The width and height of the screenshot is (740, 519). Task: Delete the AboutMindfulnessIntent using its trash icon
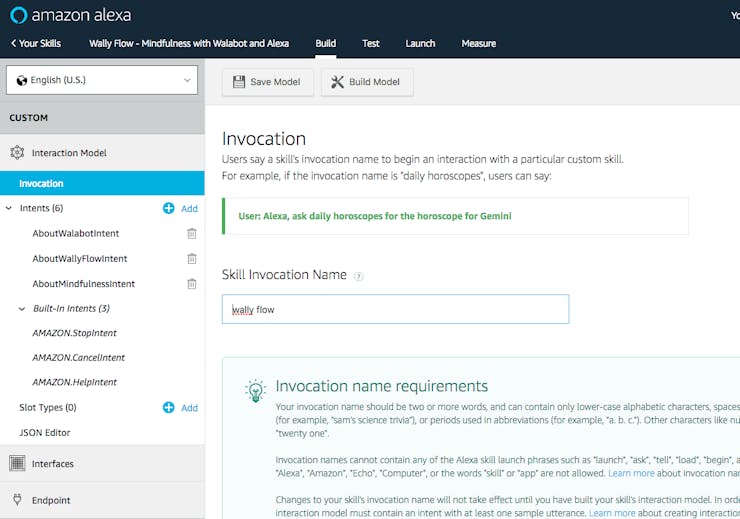[192, 284]
